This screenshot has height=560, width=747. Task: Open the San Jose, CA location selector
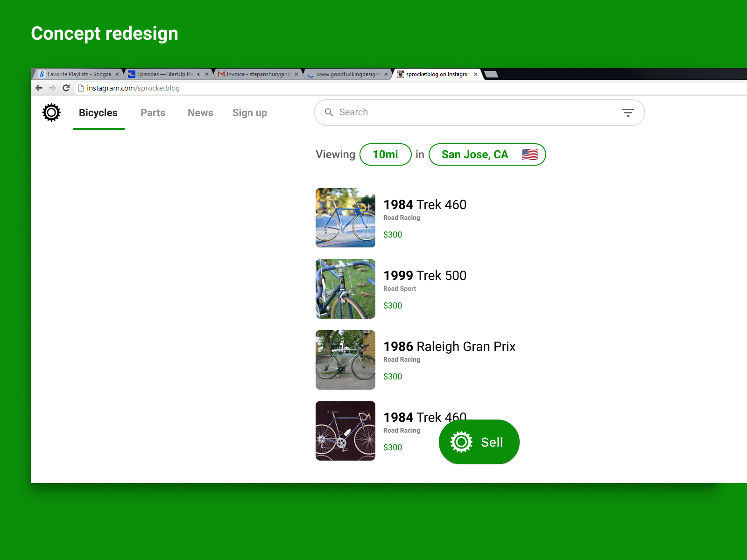[x=475, y=154]
